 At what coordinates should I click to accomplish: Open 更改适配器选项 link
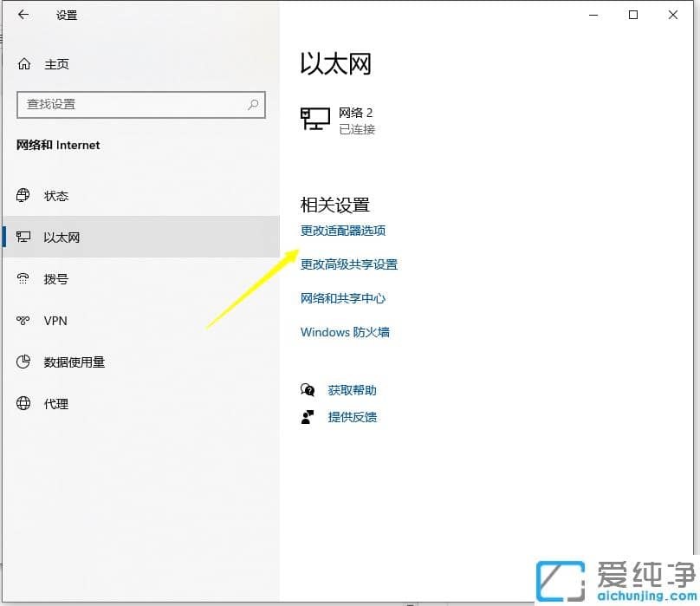(x=344, y=231)
